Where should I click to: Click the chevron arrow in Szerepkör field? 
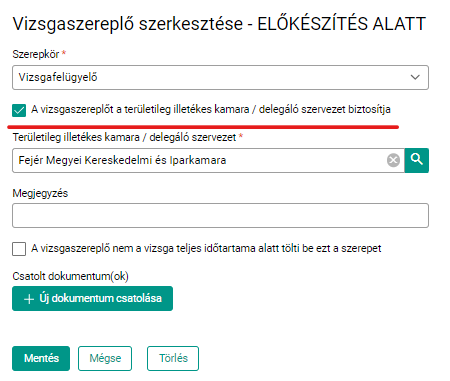(415, 77)
